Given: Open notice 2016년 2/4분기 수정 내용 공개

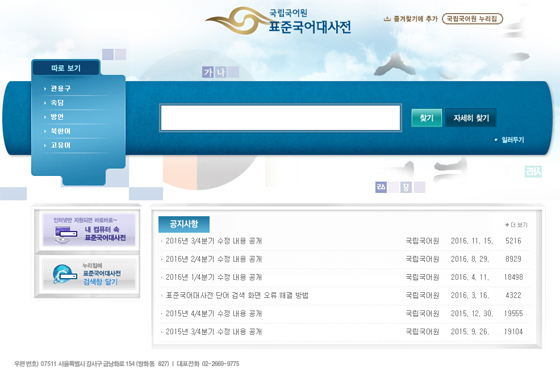Looking at the screenshot, I should point(214,259).
